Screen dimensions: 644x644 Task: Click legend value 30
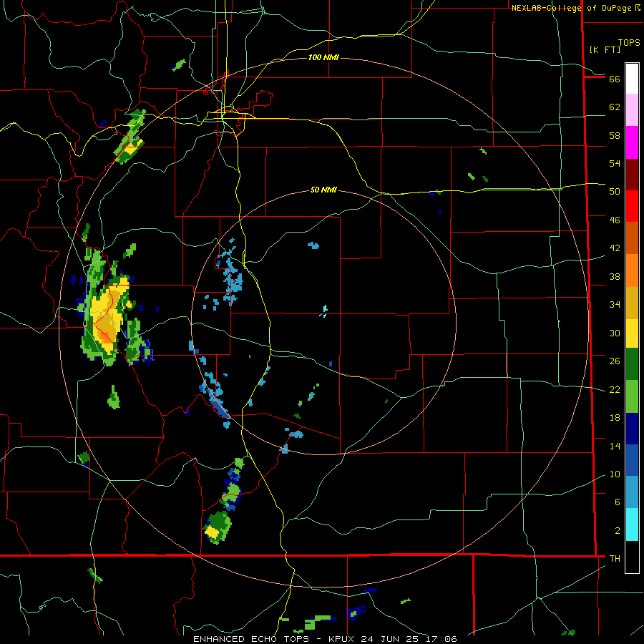click(615, 333)
